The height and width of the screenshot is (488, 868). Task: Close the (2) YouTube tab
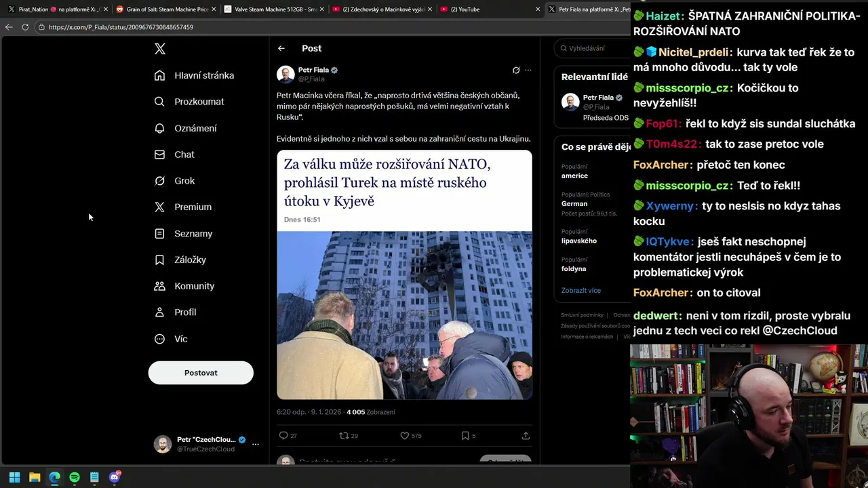click(538, 9)
